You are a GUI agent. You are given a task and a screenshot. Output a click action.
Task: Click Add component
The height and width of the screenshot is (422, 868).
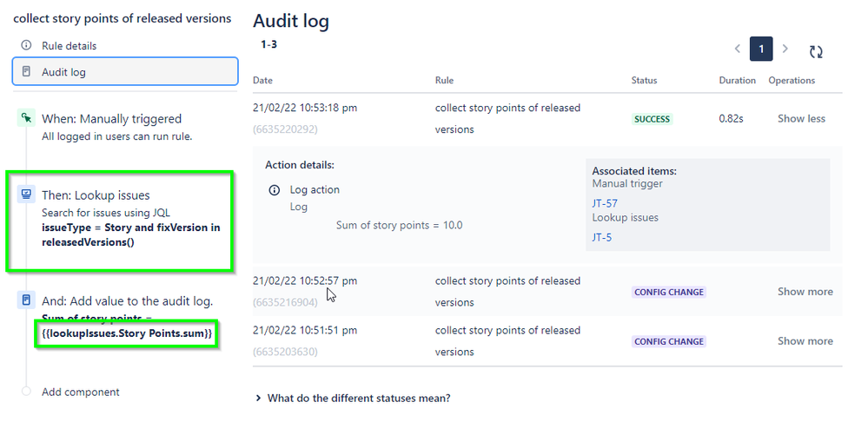point(80,392)
